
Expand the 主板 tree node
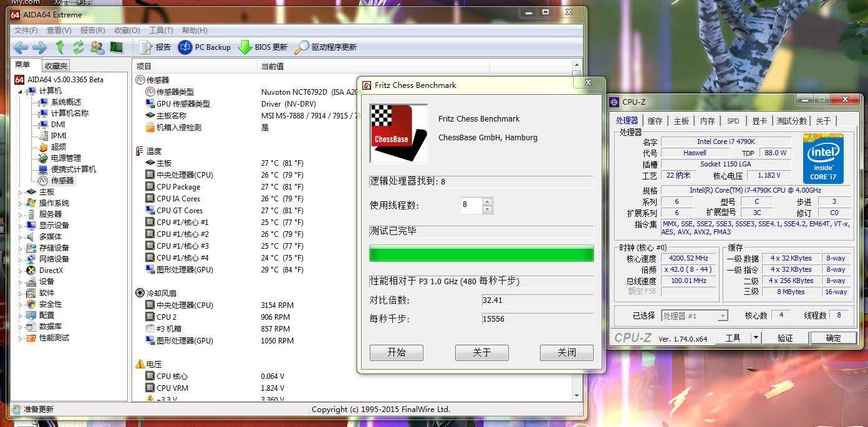(x=21, y=192)
